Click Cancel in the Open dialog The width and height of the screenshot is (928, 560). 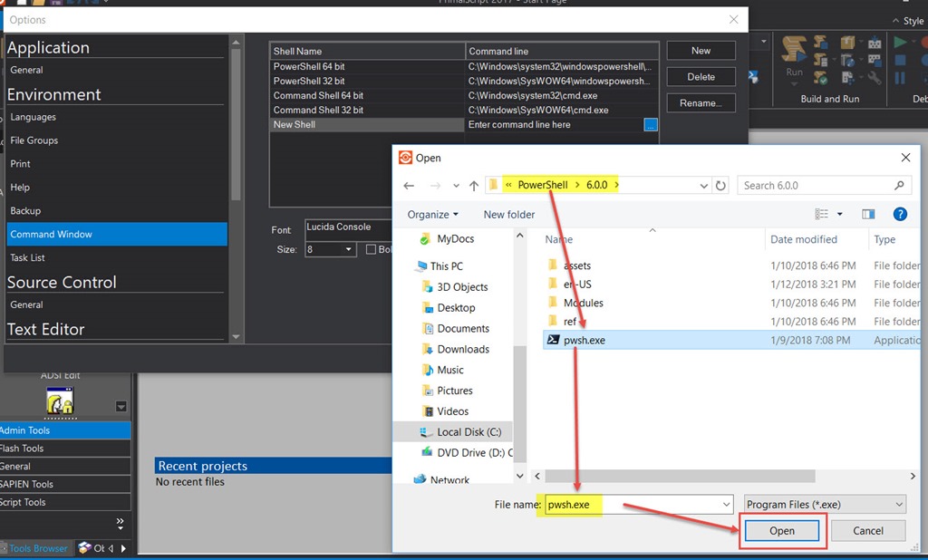(x=868, y=531)
